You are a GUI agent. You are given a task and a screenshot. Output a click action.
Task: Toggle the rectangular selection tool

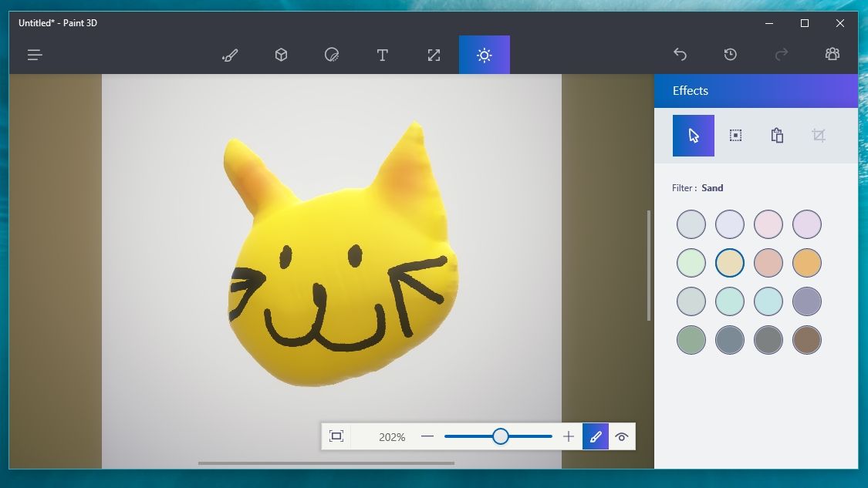(735, 135)
